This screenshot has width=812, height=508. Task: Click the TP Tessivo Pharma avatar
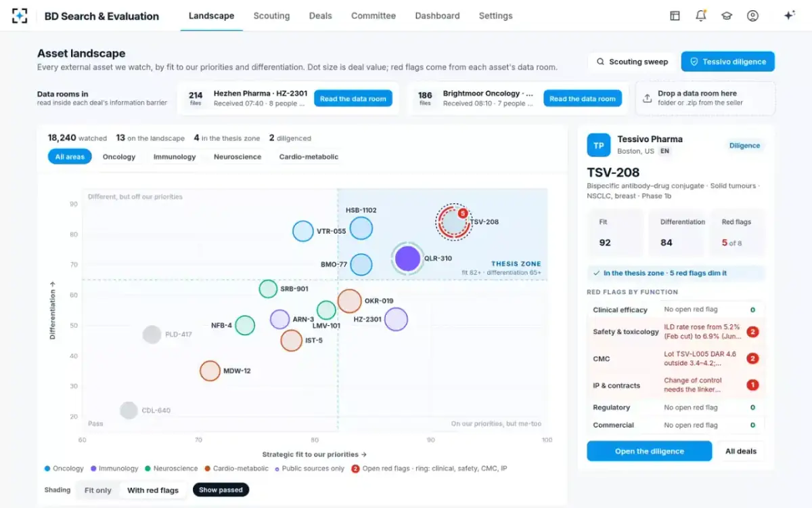[x=599, y=145]
